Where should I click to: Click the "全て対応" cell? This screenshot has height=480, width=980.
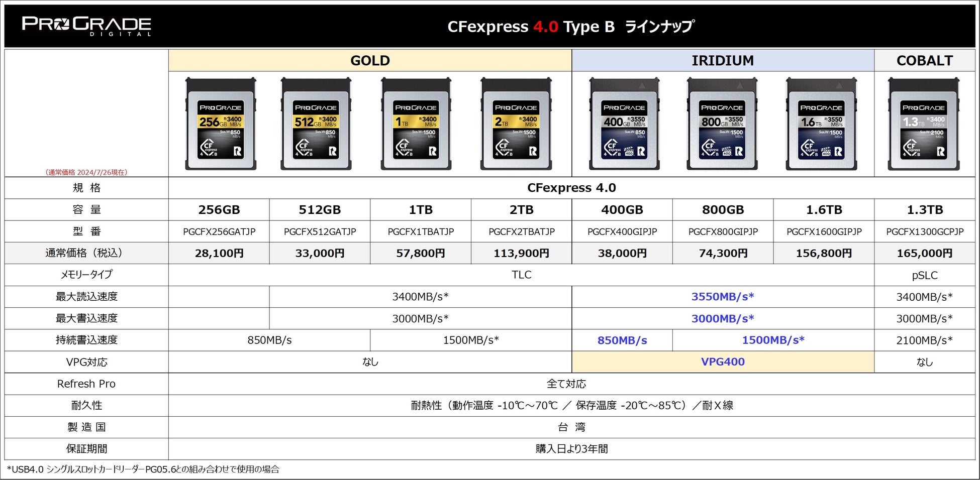[x=571, y=384]
